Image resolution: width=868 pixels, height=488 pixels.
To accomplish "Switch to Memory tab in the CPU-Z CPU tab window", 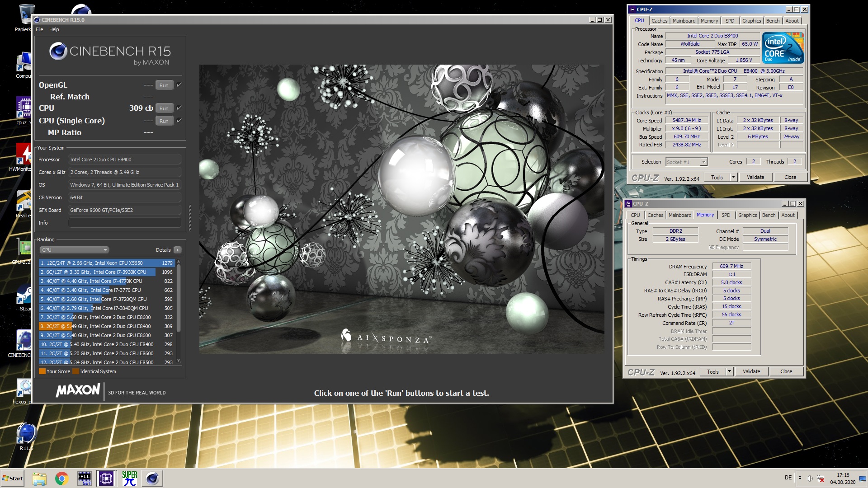I will point(709,21).
